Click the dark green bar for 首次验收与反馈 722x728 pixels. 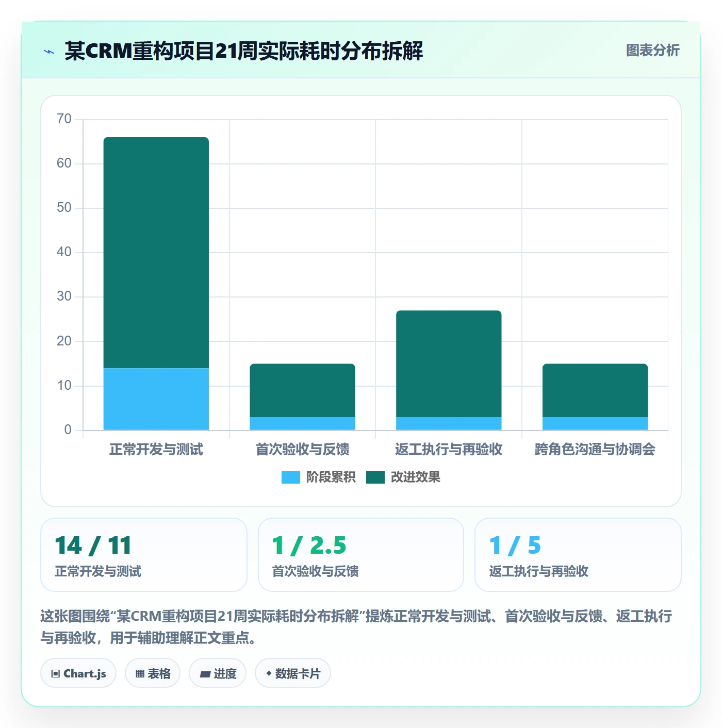click(x=303, y=390)
